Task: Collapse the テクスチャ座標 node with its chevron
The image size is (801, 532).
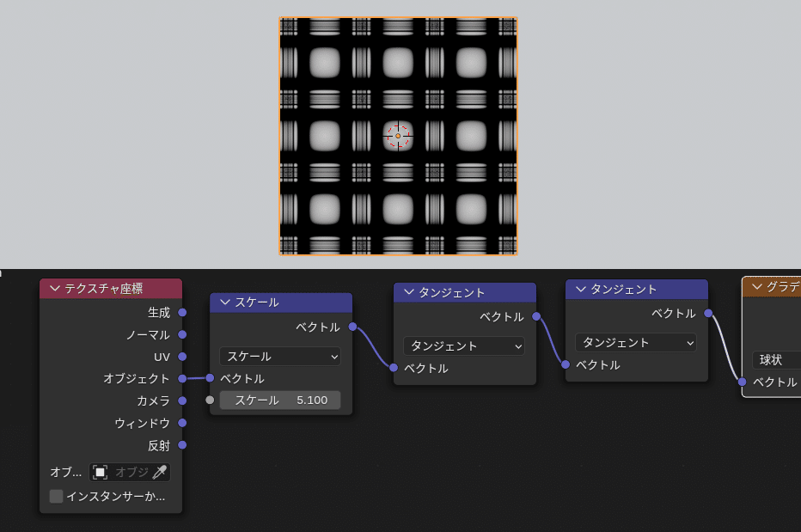Action: pyautogui.click(x=55, y=289)
